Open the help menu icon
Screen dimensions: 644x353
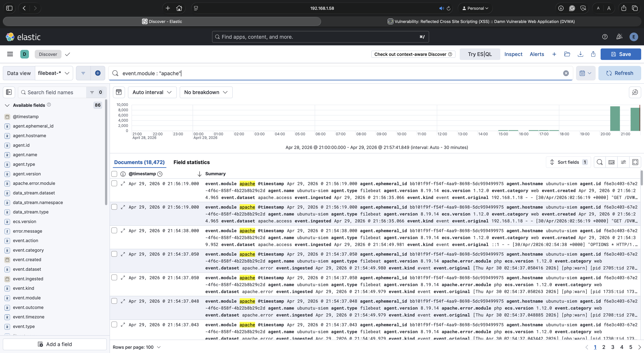coord(605,37)
